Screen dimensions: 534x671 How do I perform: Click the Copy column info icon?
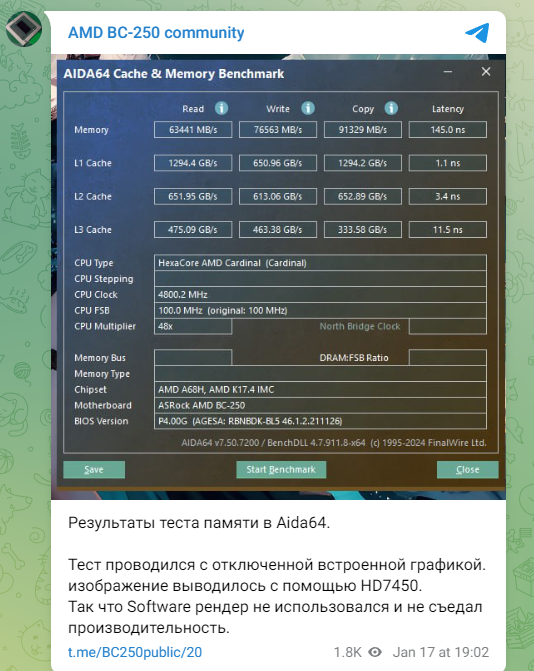click(391, 108)
